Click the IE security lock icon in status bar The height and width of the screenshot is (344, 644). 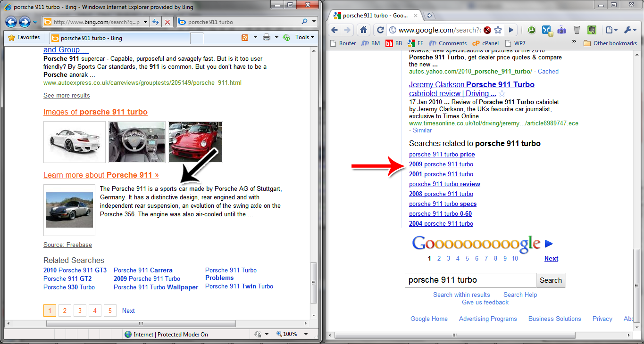click(x=258, y=334)
